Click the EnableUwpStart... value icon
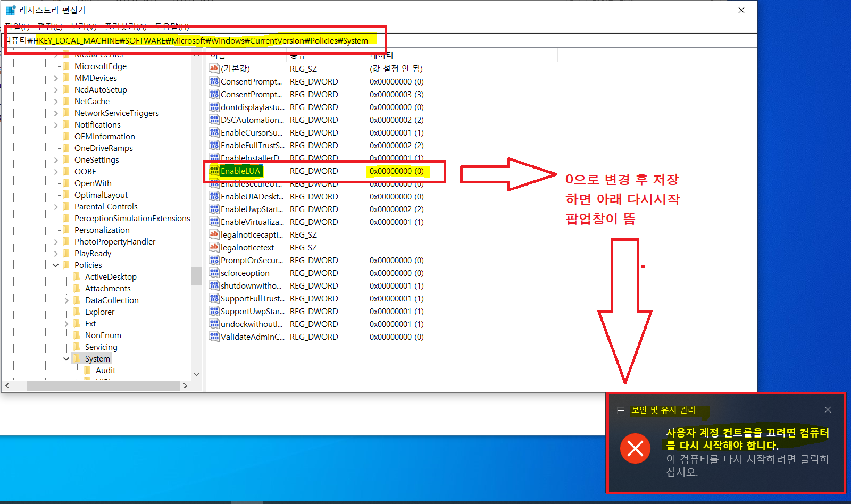This screenshot has width=851, height=504. (214, 209)
